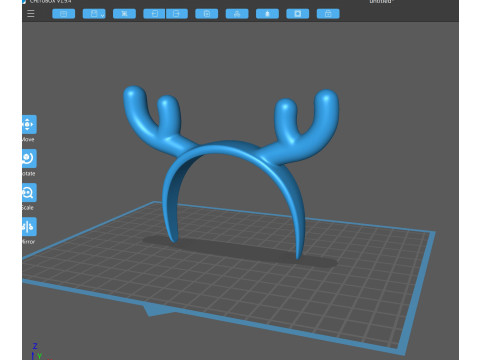Select the Mirror tool icon
This screenshot has width=480, height=360.
click(x=29, y=227)
